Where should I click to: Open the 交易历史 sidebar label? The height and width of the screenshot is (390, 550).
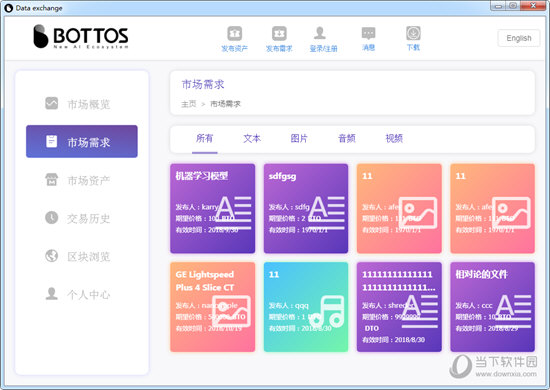click(89, 218)
